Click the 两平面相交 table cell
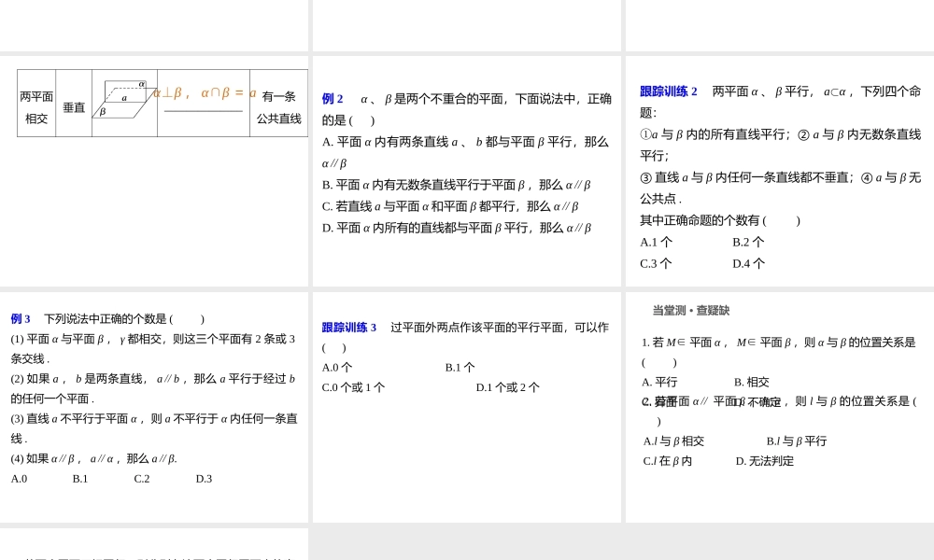This screenshot has height=560, width=934. pyautogui.click(x=36, y=104)
